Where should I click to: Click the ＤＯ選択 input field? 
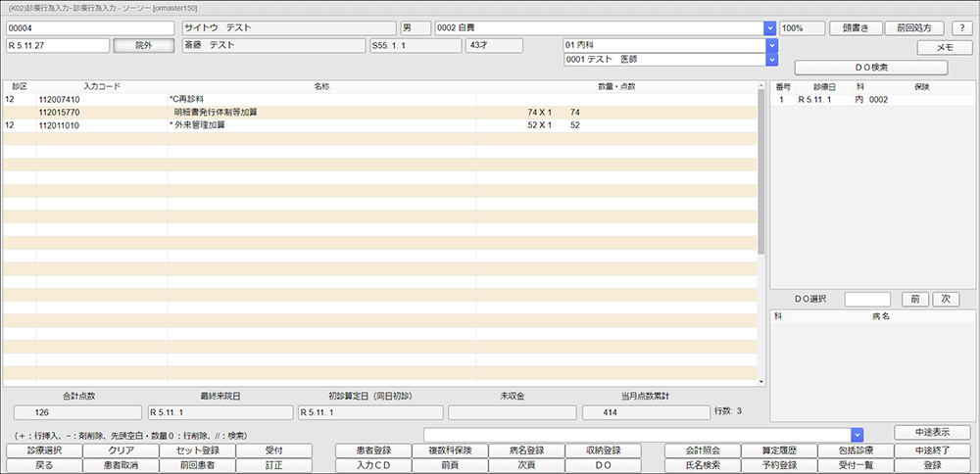coord(867,299)
